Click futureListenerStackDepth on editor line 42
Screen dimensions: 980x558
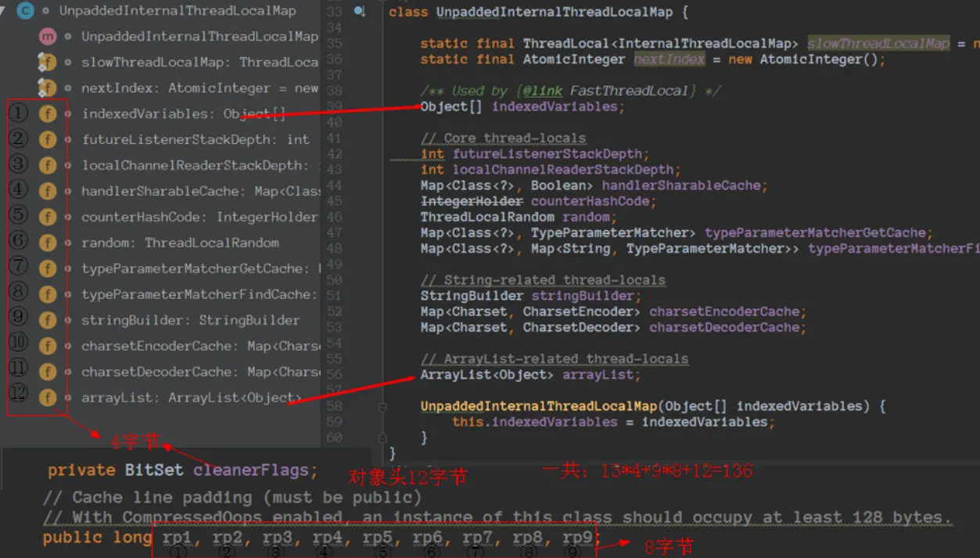point(547,154)
